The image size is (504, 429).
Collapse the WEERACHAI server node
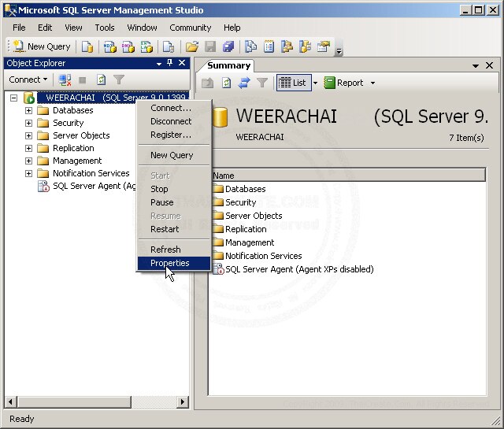(x=13, y=98)
